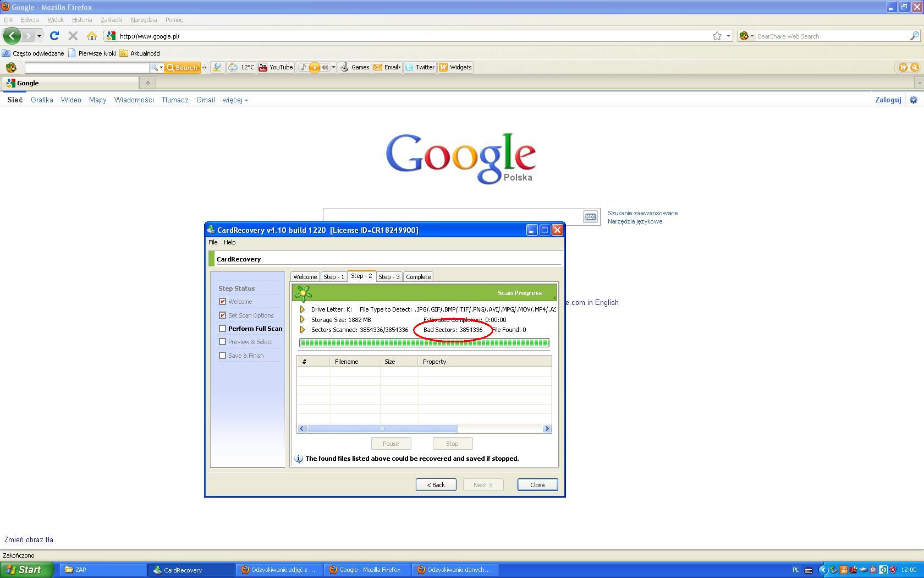This screenshot has width=924, height=578.
Task: Click the < Back button in CardRecovery
Action: 436,485
